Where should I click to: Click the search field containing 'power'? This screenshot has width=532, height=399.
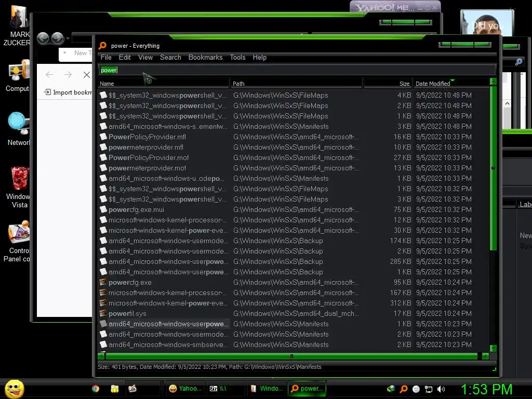click(x=297, y=70)
